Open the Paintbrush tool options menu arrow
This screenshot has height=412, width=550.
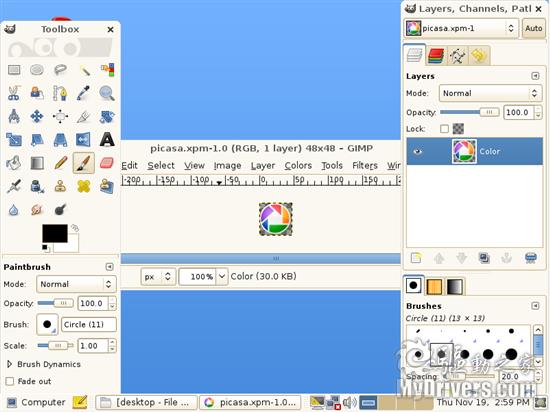coord(109,267)
